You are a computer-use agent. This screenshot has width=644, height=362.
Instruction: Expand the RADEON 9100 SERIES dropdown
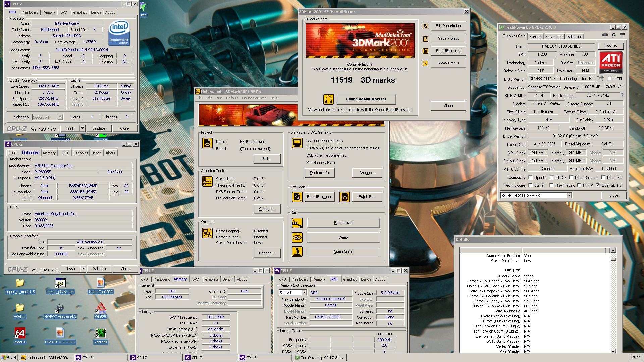(x=569, y=196)
